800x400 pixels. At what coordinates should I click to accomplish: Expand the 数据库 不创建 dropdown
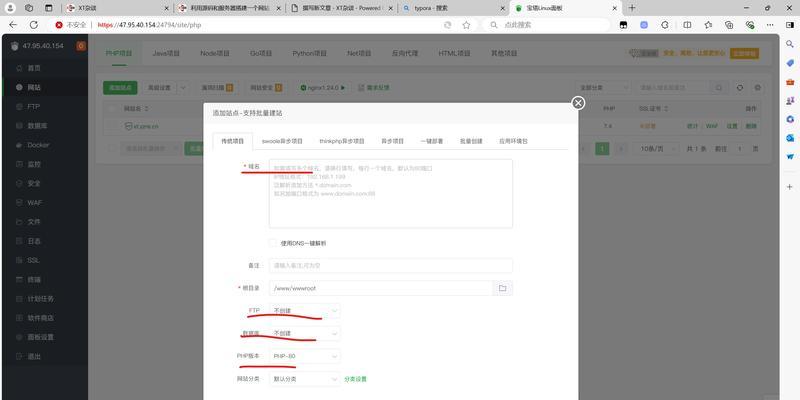point(306,333)
